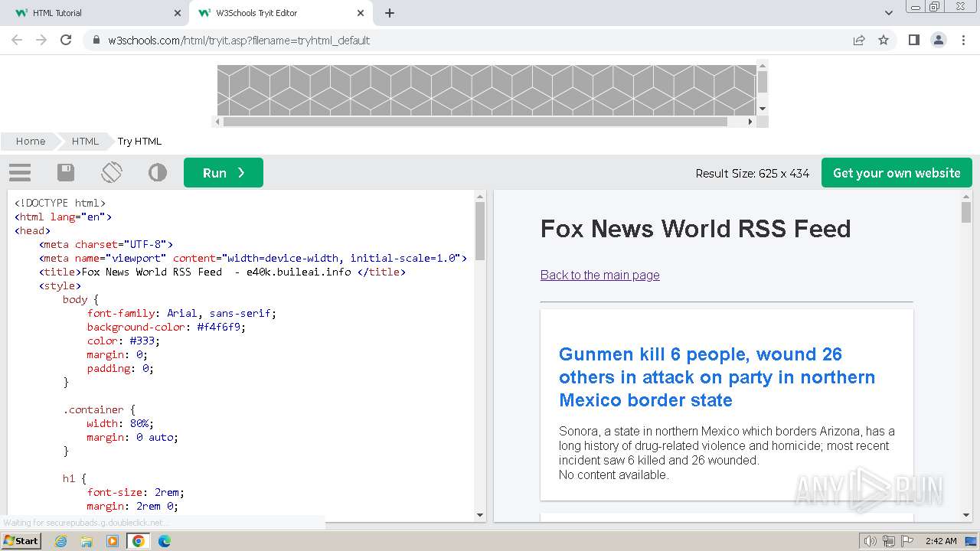Toggle dark mode theme icon

(x=158, y=172)
